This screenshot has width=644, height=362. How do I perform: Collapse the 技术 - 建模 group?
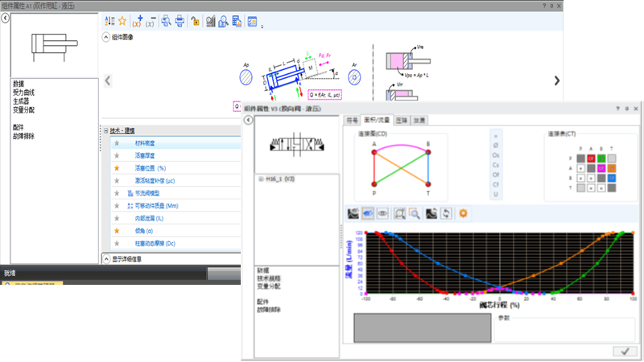pos(106,130)
